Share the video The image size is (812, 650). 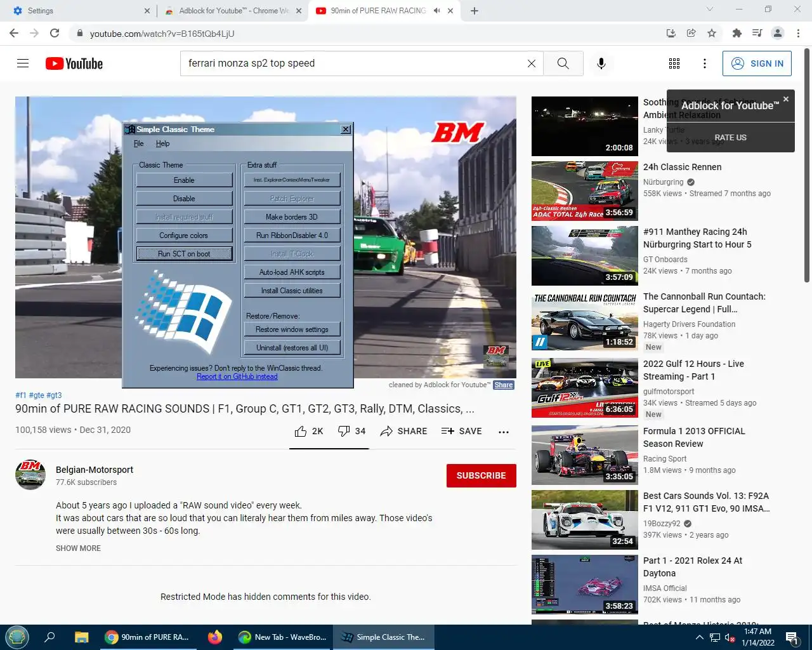point(403,431)
